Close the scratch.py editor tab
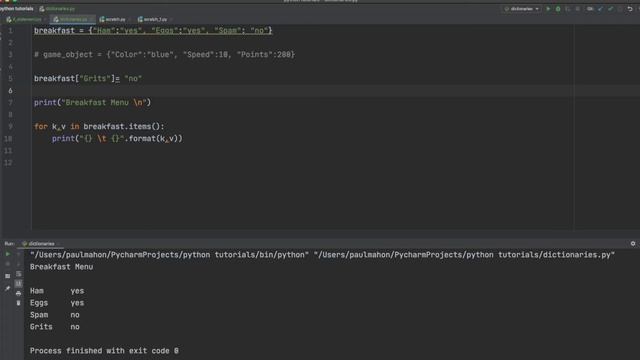Viewport: 640px width, 360px height. click(129, 19)
